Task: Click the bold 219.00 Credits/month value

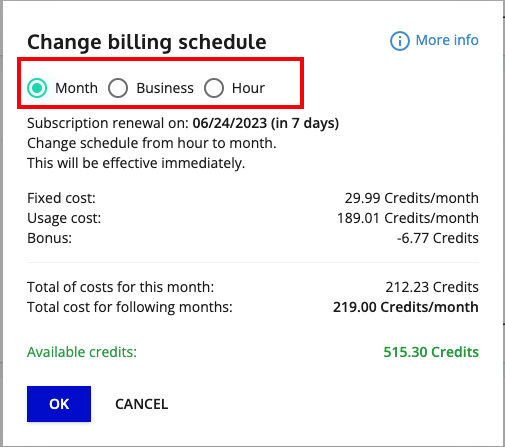Action: (x=406, y=307)
